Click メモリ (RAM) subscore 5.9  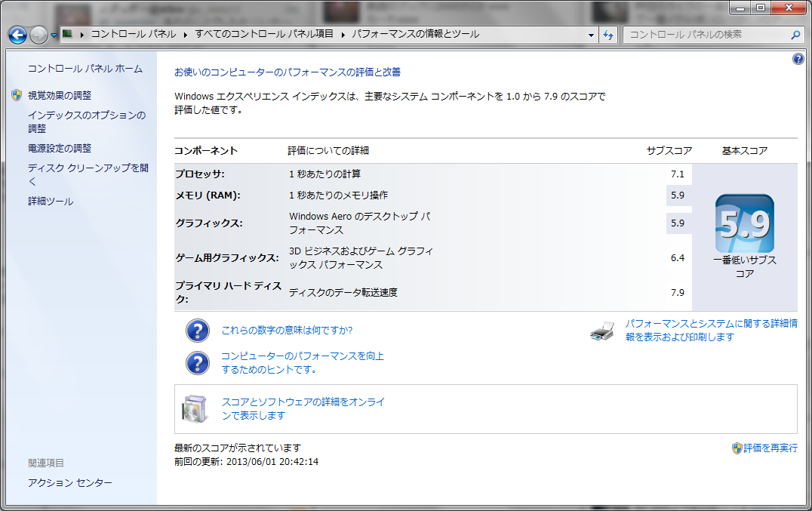click(x=678, y=195)
